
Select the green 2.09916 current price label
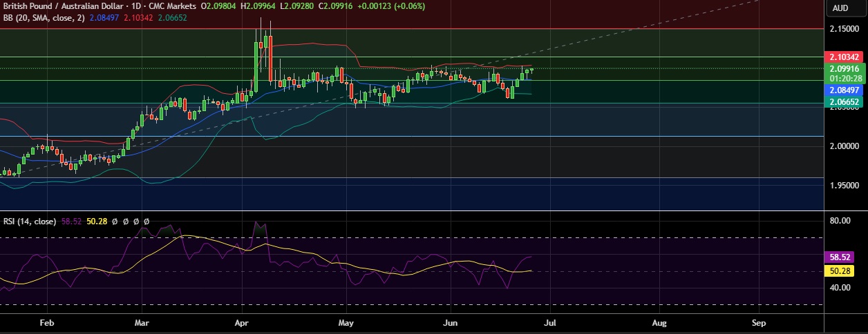point(844,69)
